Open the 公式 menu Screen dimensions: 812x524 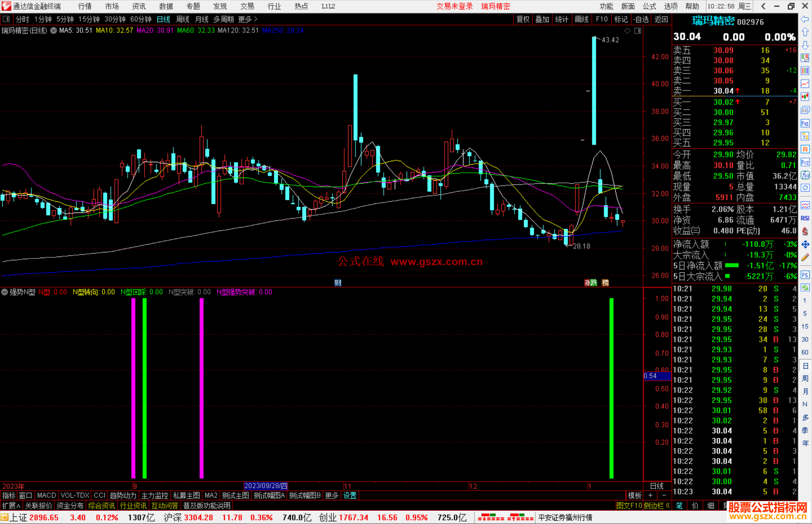tap(649, 6)
